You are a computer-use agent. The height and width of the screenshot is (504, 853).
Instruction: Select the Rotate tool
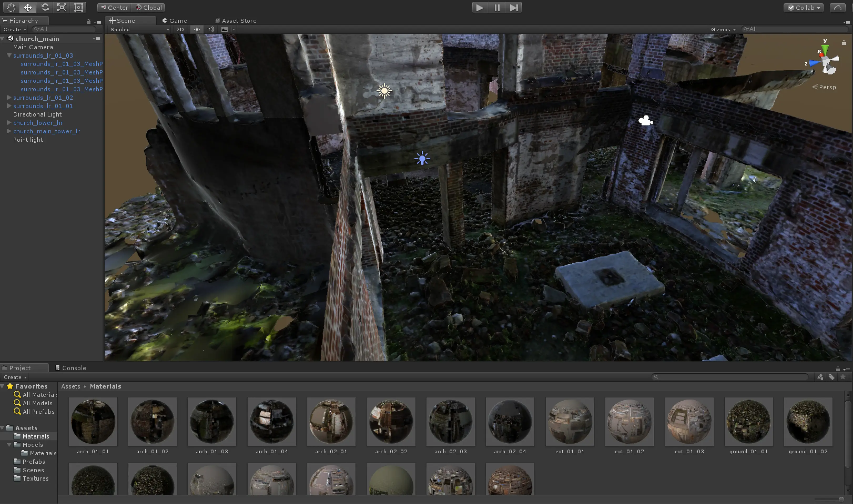(45, 7)
